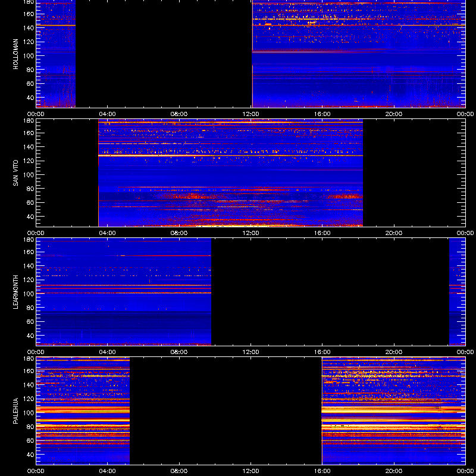Select the 20:00 time label below Holloman panel

(394, 114)
